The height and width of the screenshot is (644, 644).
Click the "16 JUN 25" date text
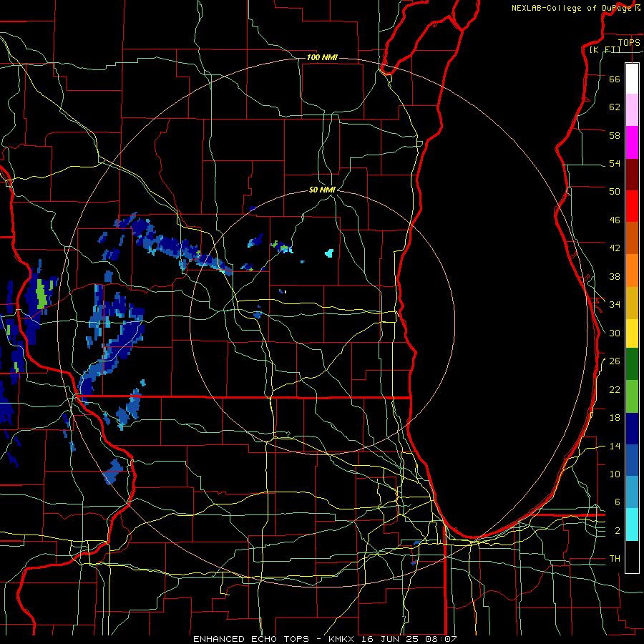(x=390, y=639)
